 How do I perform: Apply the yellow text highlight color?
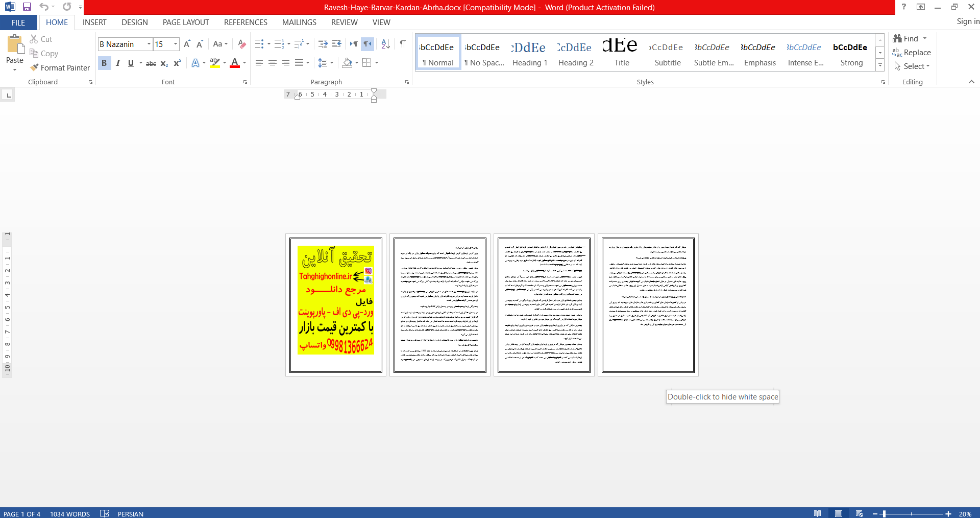coord(215,63)
